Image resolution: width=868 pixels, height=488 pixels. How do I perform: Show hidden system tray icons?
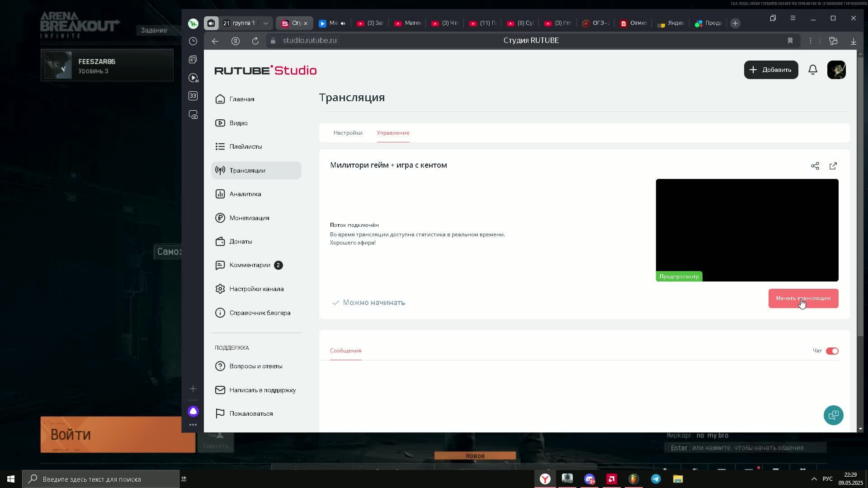pyautogui.click(x=814, y=479)
